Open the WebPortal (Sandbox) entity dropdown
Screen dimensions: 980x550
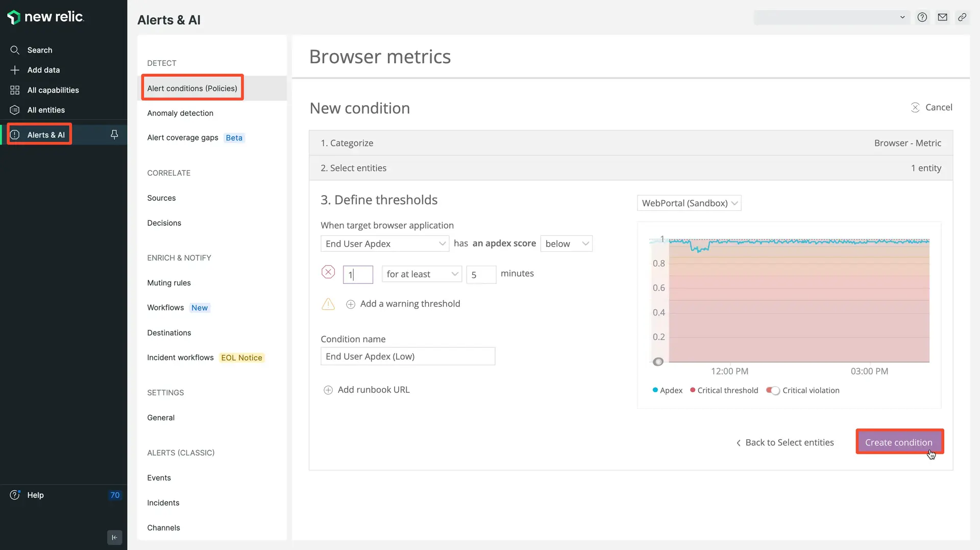coord(689,203)
